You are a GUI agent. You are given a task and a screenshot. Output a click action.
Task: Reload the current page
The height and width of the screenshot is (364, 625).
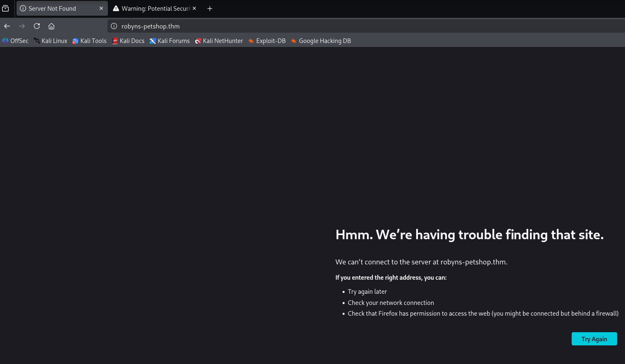coord(37,26)
